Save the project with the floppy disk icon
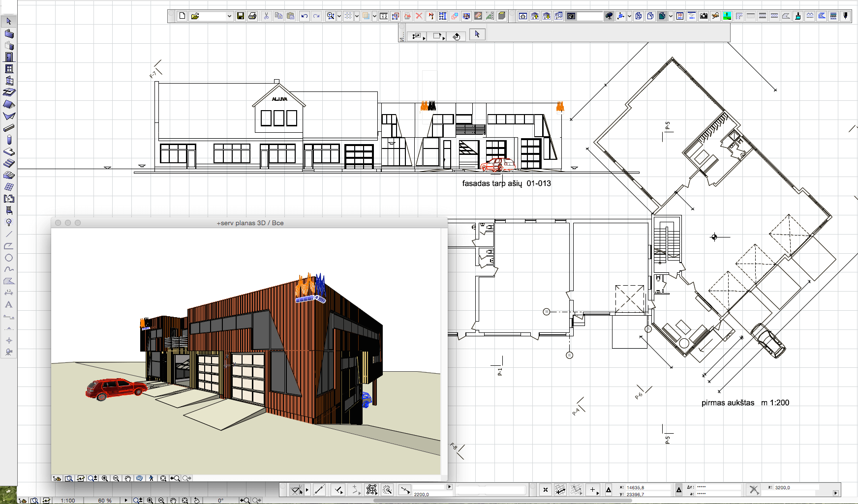Screen dimensions: 858x504 241,16
